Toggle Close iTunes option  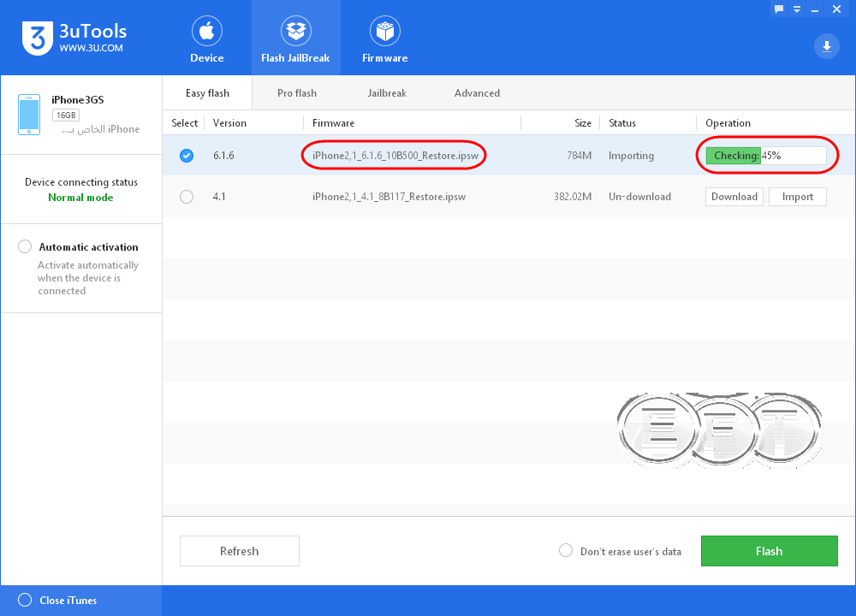(x=25, y=601)
